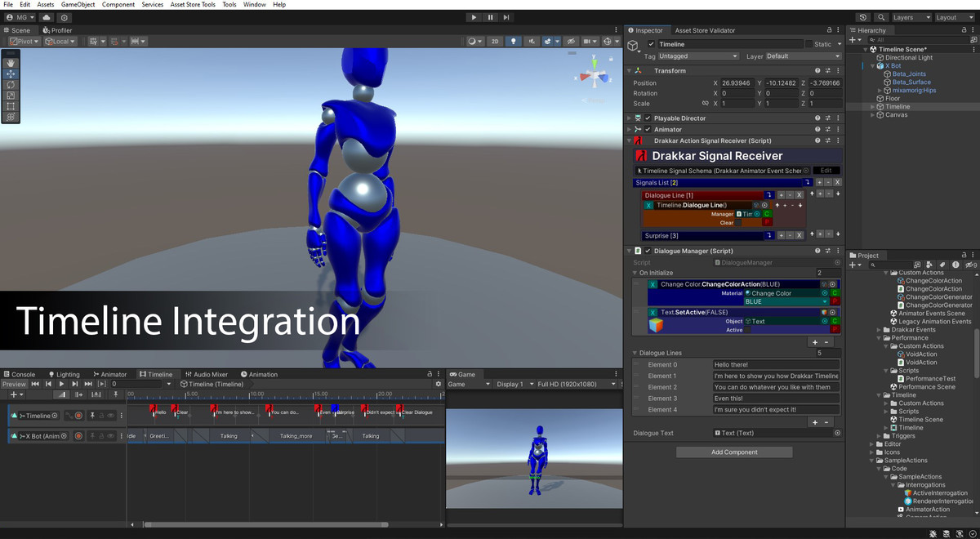980x539 pixels.
Task: Click the Preview button in Timeline
Action: (14, 384)
